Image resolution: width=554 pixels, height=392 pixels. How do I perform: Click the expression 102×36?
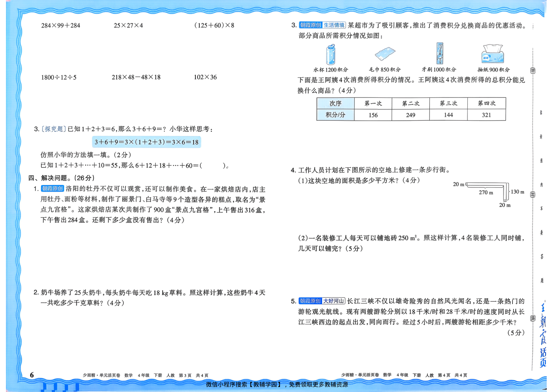coord(205,77)
